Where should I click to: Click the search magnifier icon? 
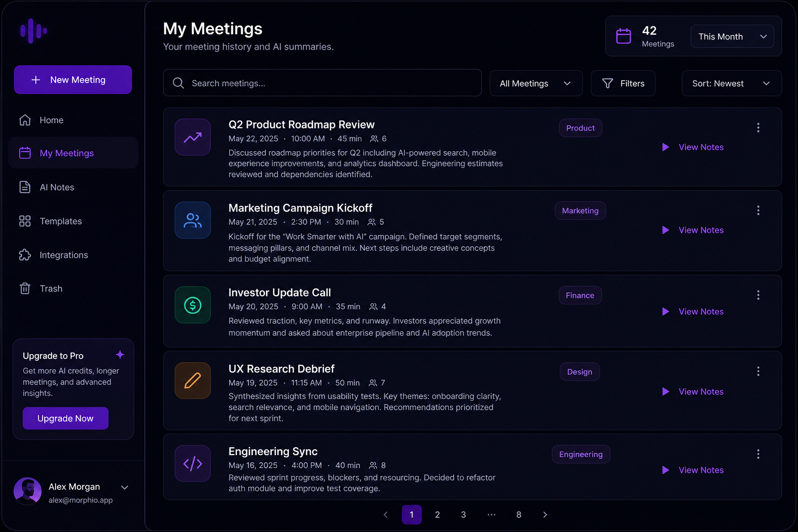click(178, 83)
